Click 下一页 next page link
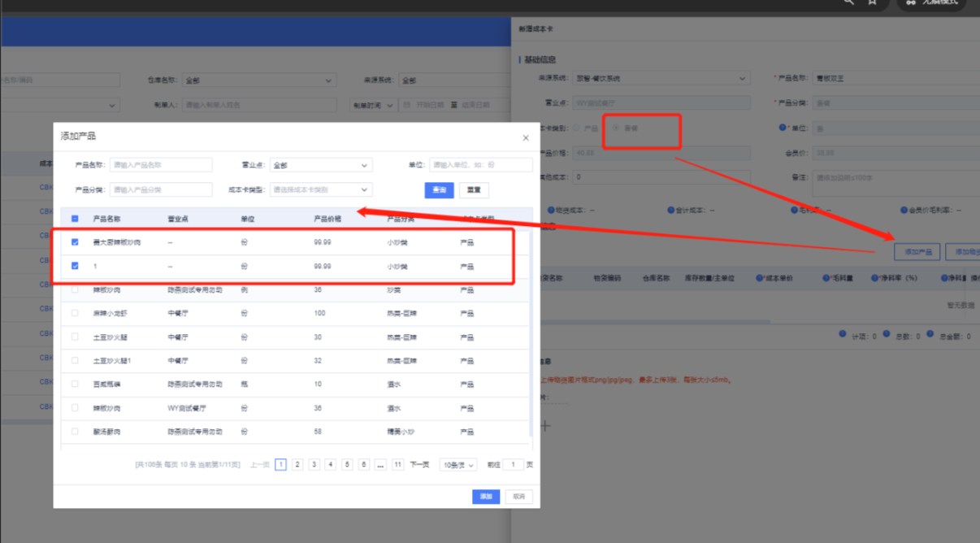Viewport: 980px width, 543px height. tap(419, 465)
